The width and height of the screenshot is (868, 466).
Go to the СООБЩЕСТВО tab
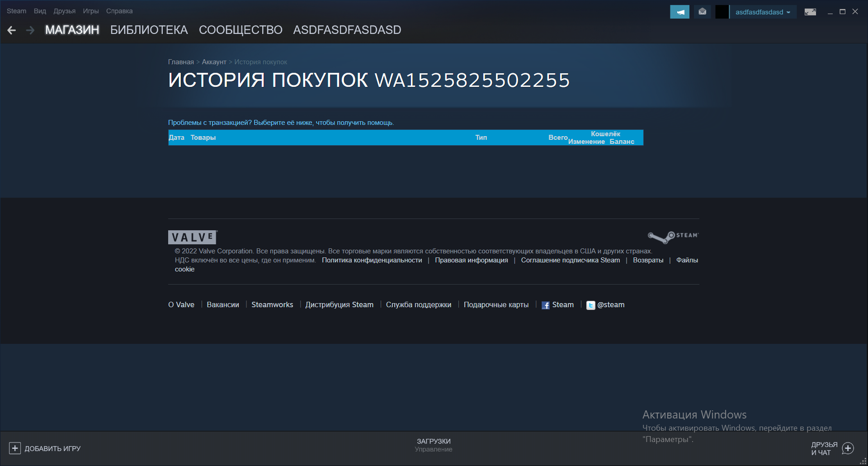coord(241,30)
